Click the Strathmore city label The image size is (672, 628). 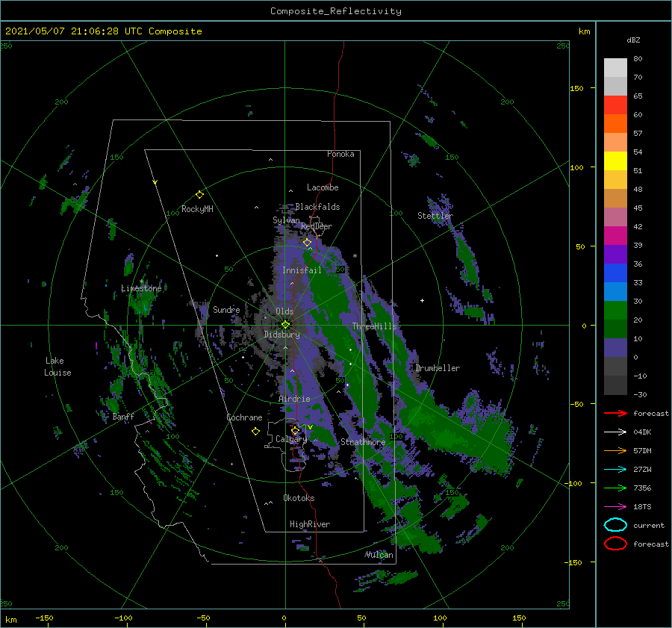(x=363, y=442)
